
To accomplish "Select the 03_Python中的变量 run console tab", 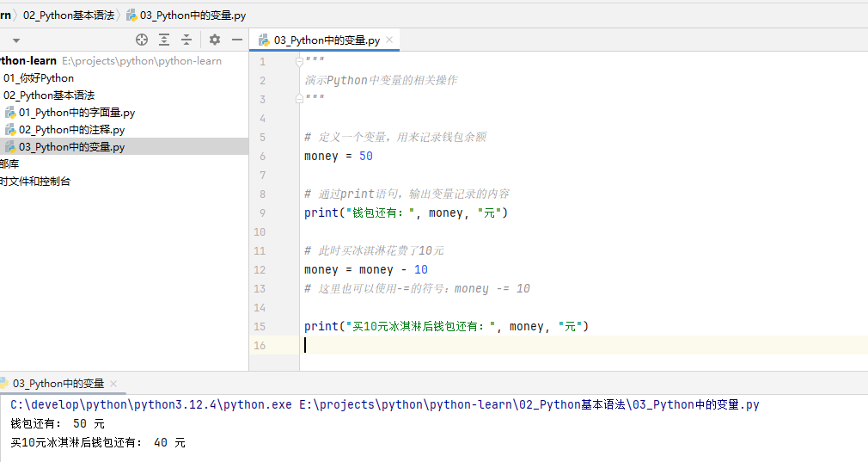I will pyautogui.click(x=58, y=384).
